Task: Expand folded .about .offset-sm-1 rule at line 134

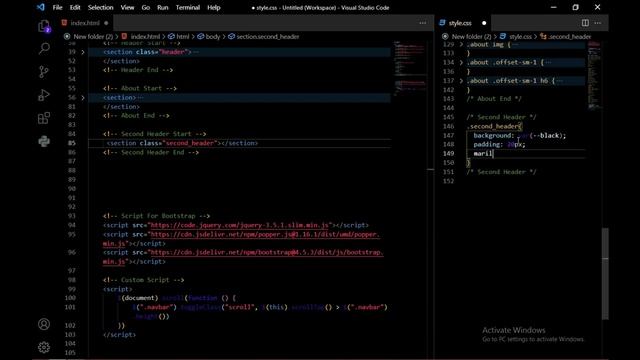Action: [x=461, y=63]
